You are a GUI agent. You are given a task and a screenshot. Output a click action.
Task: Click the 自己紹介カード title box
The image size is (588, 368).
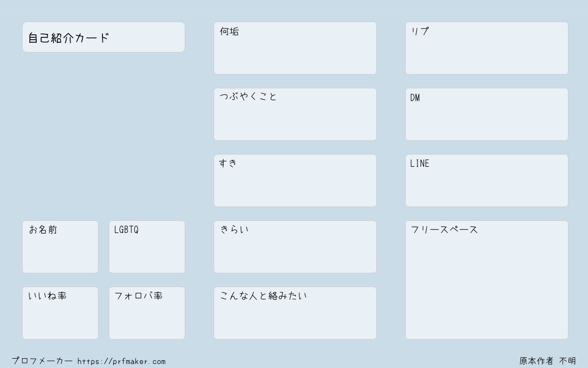point(103,37)
